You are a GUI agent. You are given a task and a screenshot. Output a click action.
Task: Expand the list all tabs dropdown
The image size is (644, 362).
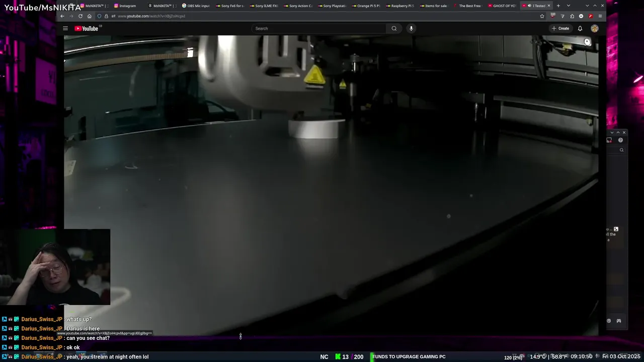click(569, 6)
